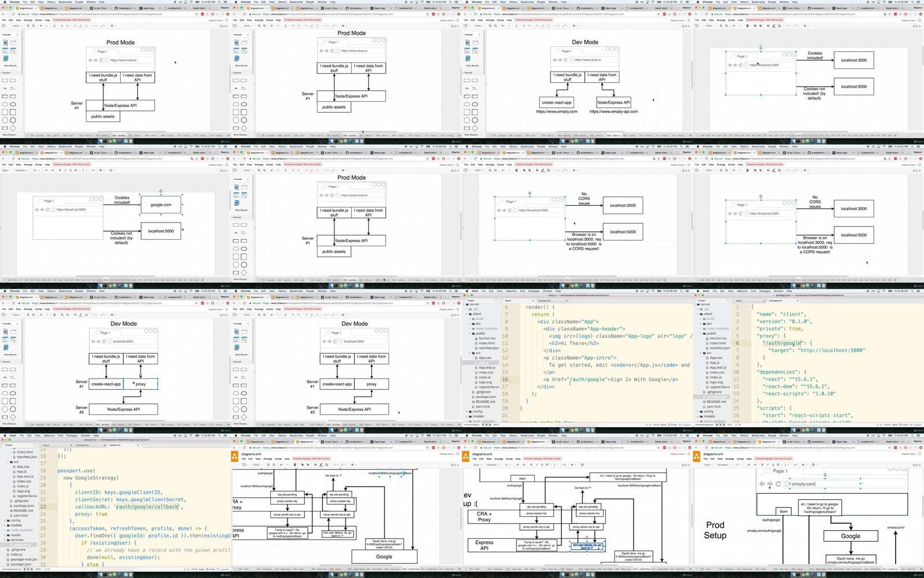Select the google.com box in the cookies diagram
This screenshot has height=578, width=924.
[x=161, y=205]
